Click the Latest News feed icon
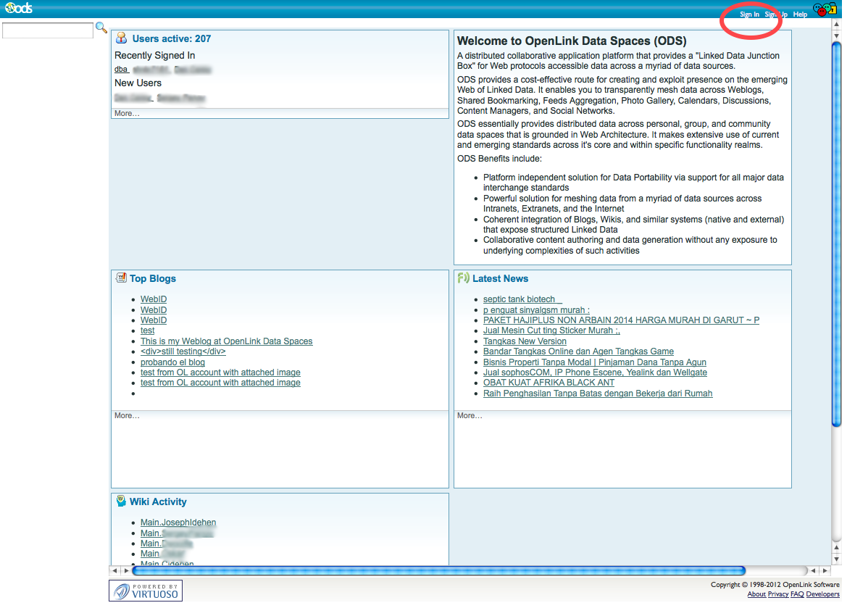 pos(464,278)
